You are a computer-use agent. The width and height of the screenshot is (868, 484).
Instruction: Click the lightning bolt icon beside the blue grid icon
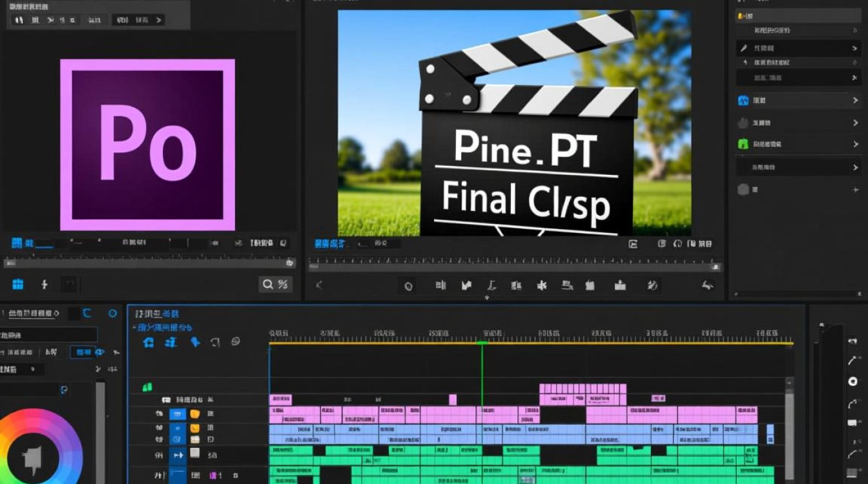tap(45, 284)
